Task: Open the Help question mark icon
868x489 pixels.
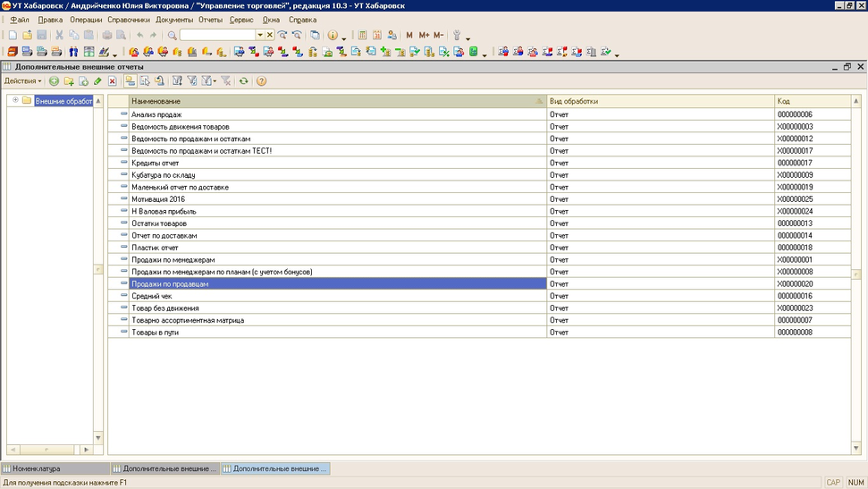Action: point(261,81)
